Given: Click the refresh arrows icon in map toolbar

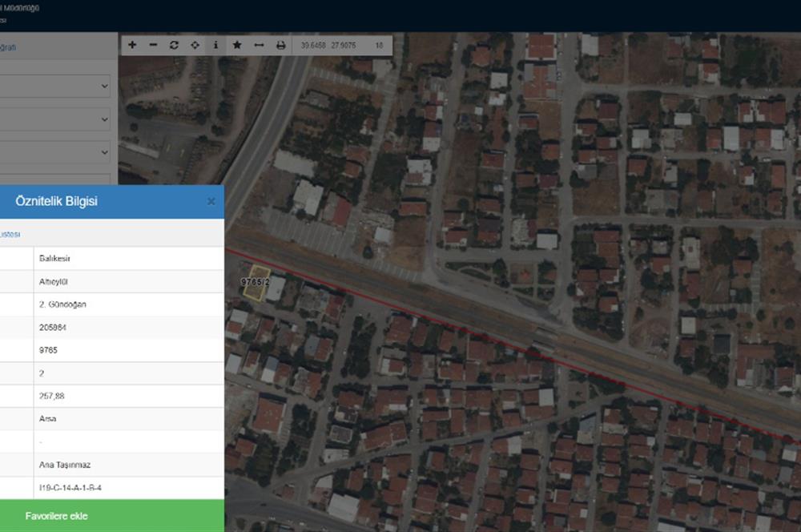Looking at the screenshot, I should coord(174,46).
